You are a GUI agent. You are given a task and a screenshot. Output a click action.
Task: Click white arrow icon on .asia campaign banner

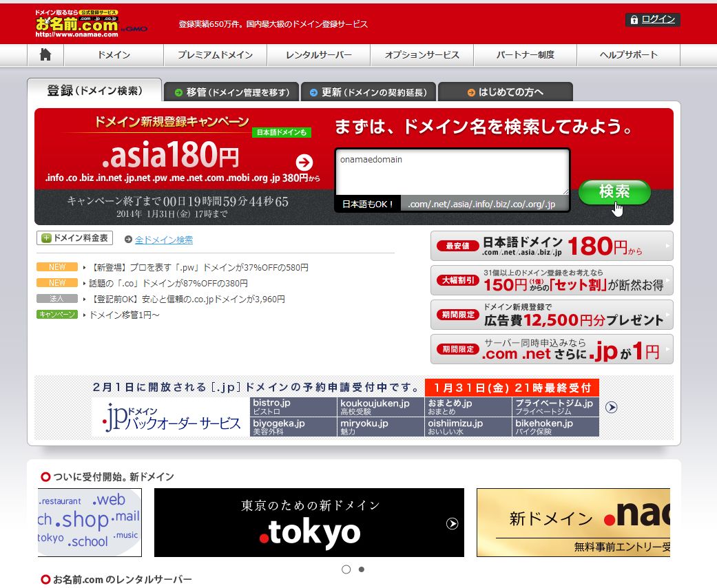tap(304, 162)
